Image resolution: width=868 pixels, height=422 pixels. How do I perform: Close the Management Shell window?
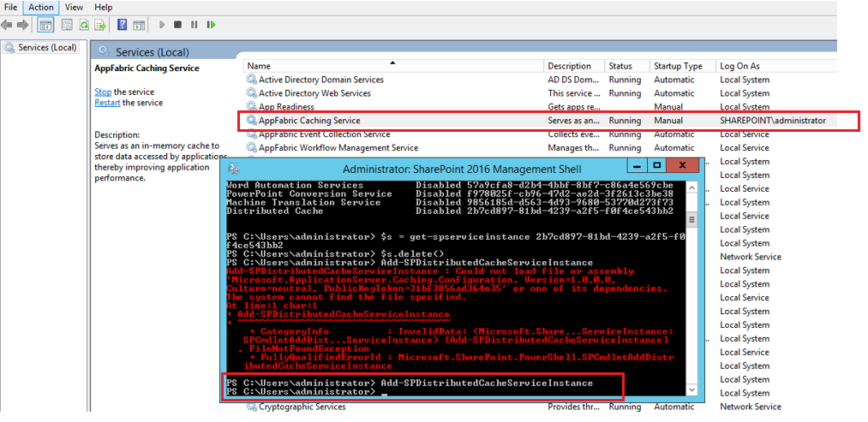coord(682,165)
